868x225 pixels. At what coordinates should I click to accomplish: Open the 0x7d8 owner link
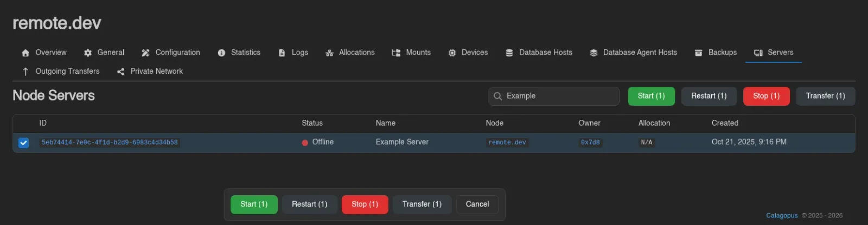click(590, 143)
